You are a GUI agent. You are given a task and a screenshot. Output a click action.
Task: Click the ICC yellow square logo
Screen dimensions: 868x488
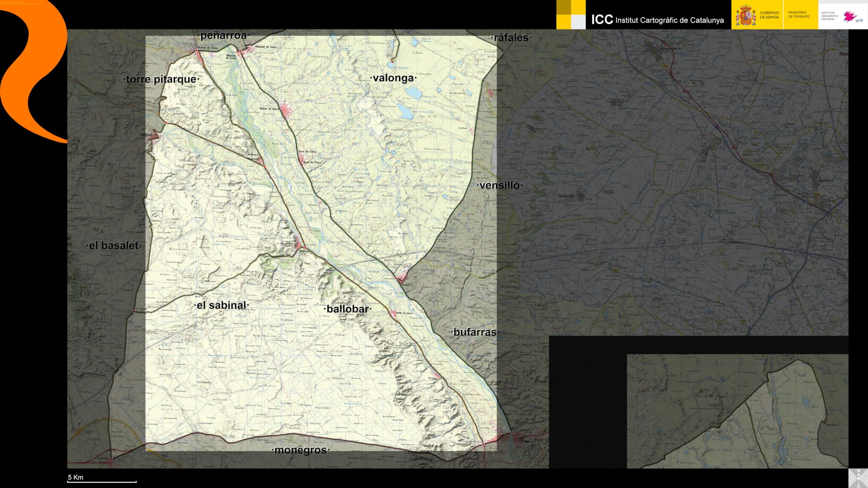pos(571,15)
